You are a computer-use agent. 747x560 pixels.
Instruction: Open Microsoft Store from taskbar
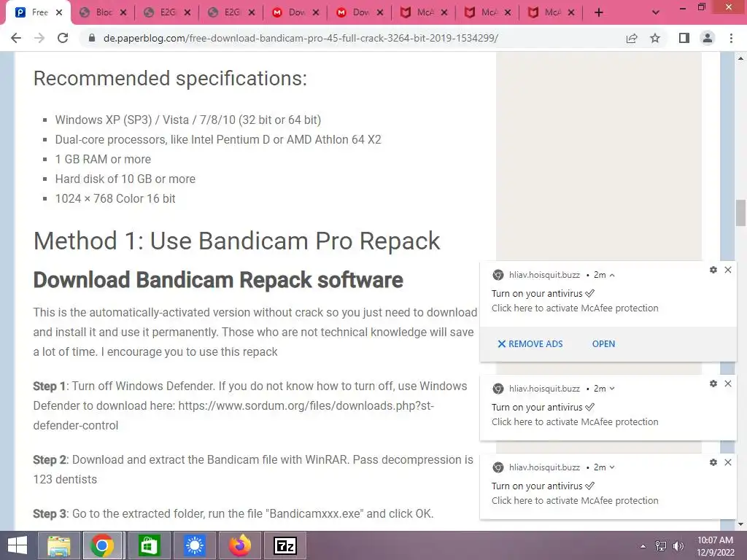tap(149, 545)
